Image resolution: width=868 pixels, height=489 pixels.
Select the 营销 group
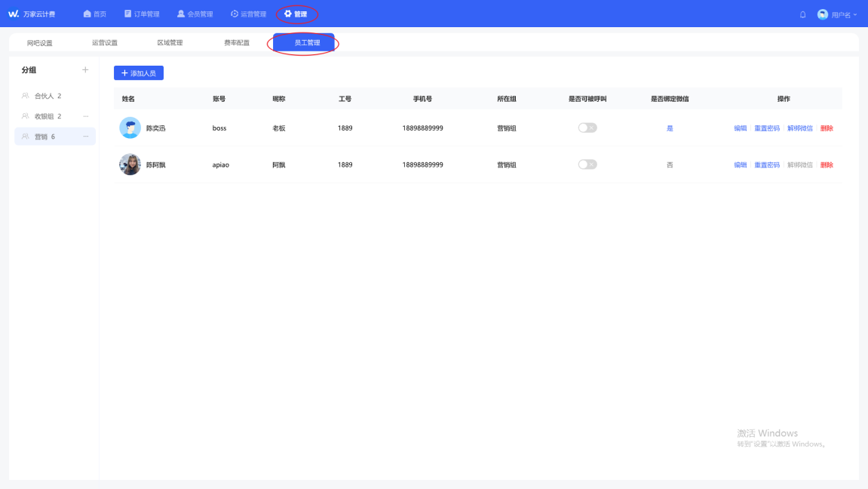(x=55, y=137)
